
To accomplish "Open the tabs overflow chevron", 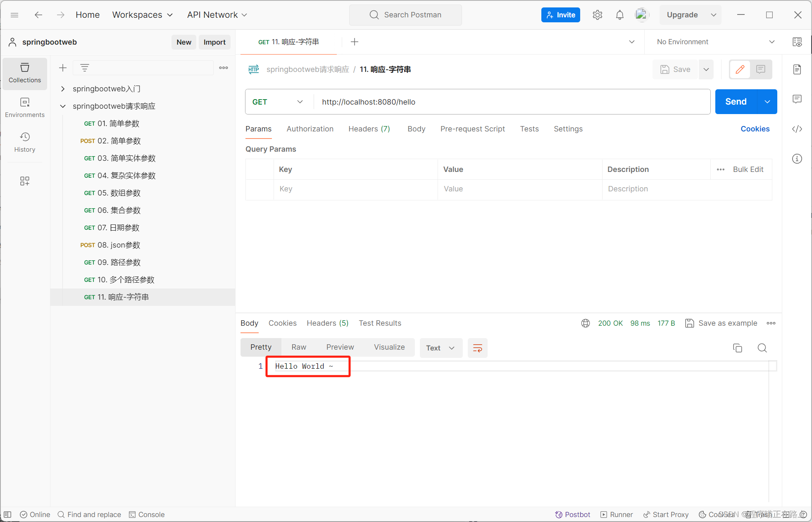I will pyautogui.click(x=632, y=42).
